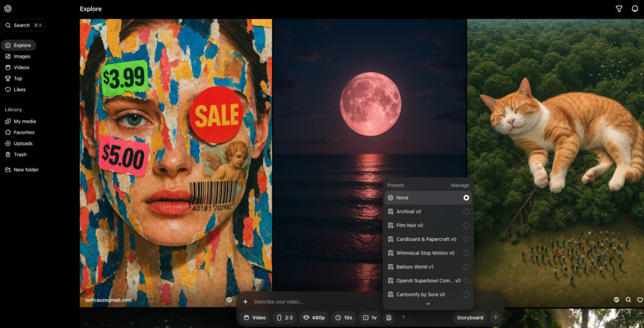Open Uploads in Library
This screenshot has height=328, width=644.
tap(19, 144)
